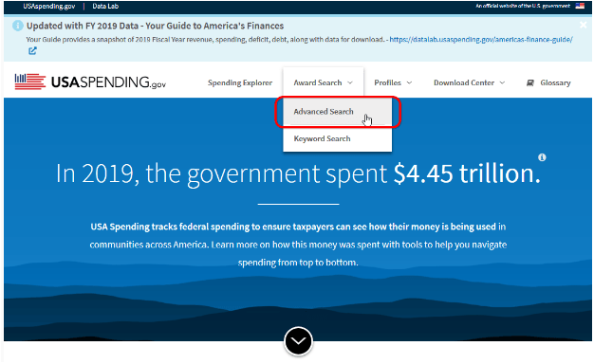Click the U.S. flag icon at top right
The height and width of the screenshot is (364, 594).
580,6
